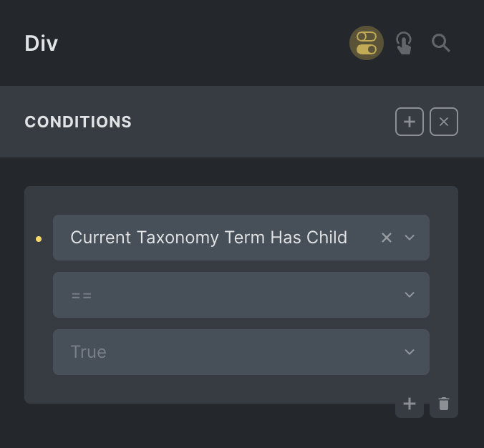Add a new condition group in header
484x448 pixels.
pos(410,122)
